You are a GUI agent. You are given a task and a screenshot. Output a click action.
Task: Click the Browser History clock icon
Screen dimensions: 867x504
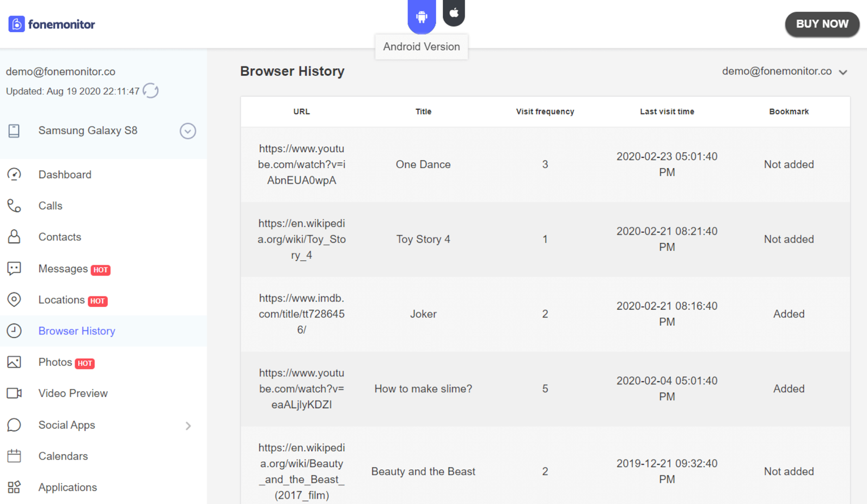(14, 331)
